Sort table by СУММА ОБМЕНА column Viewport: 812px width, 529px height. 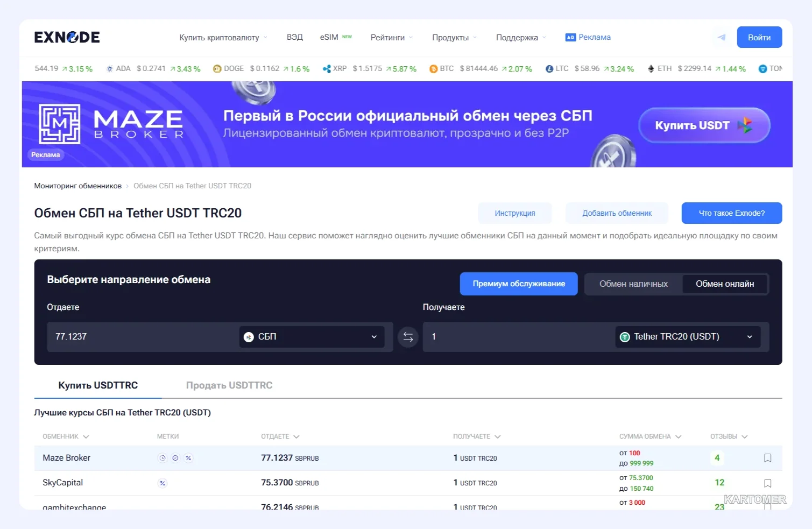click(x=651, y=436)
